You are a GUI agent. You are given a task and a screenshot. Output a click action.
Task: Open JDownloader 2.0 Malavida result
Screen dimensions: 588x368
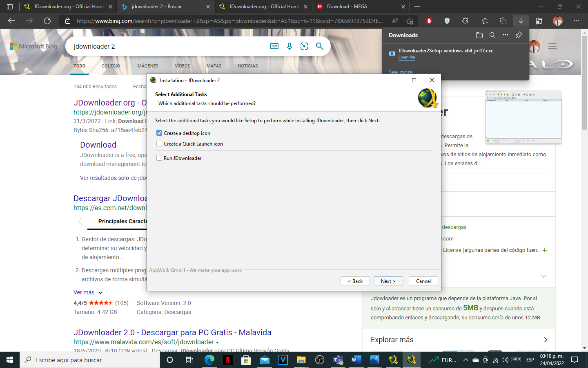point(172,332)
